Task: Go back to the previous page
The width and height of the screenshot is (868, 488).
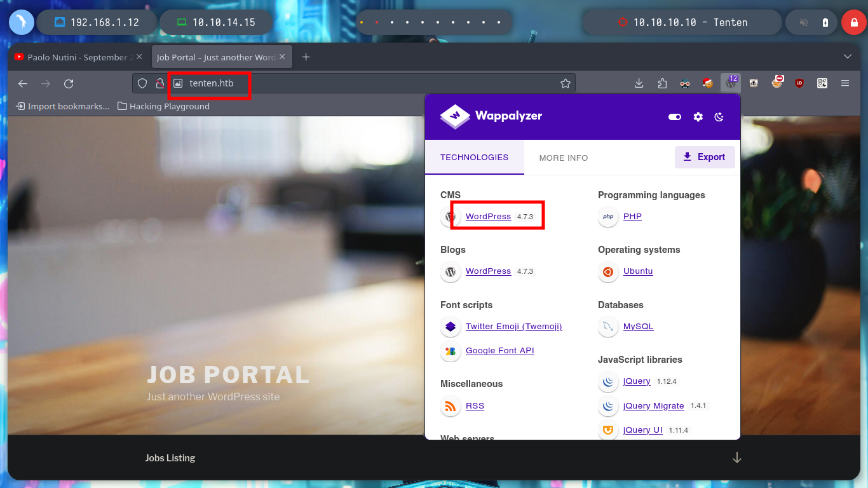Action: [x=23, y=83]
